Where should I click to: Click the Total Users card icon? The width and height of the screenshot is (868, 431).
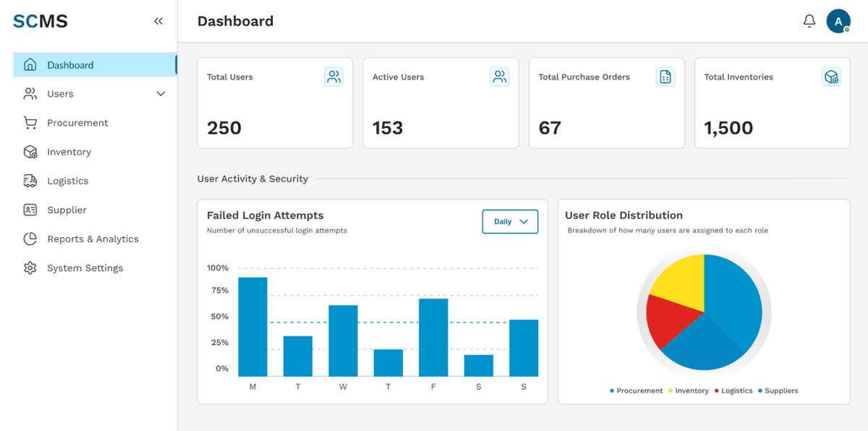tap(333, 77)
